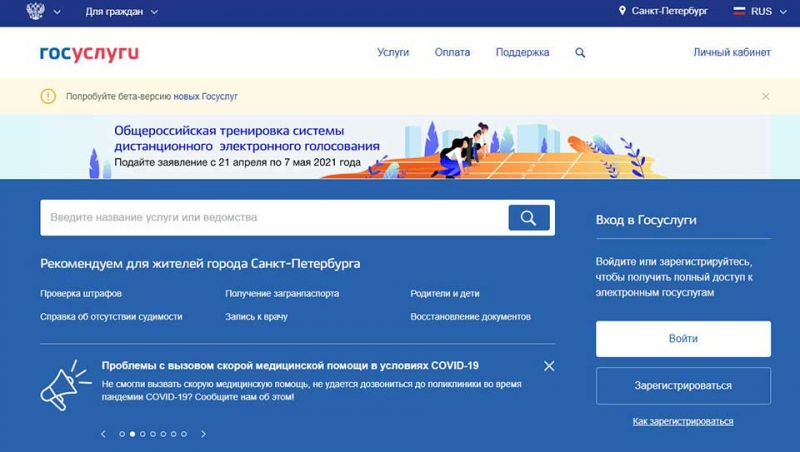800x452 pixels.
Task: Click the 'Войти' login button
Action: (x=683, y=339)
